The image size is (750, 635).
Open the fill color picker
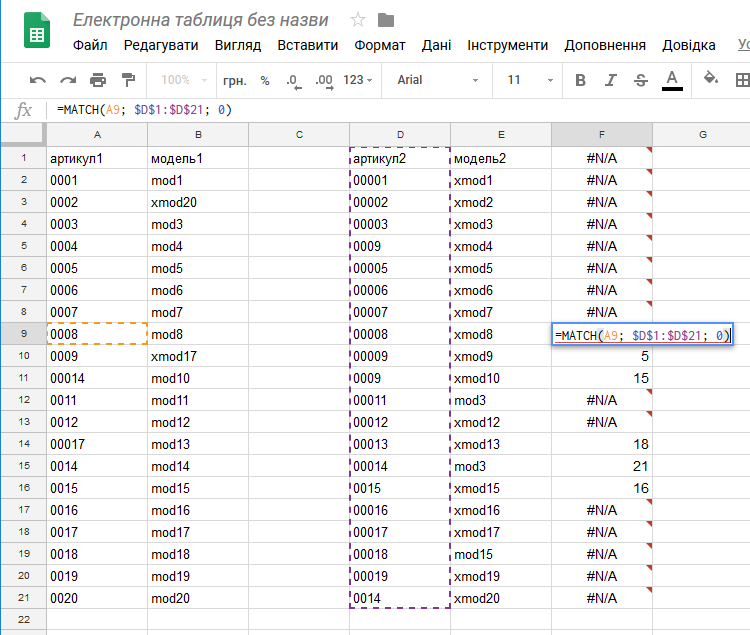tap(710, 77)
